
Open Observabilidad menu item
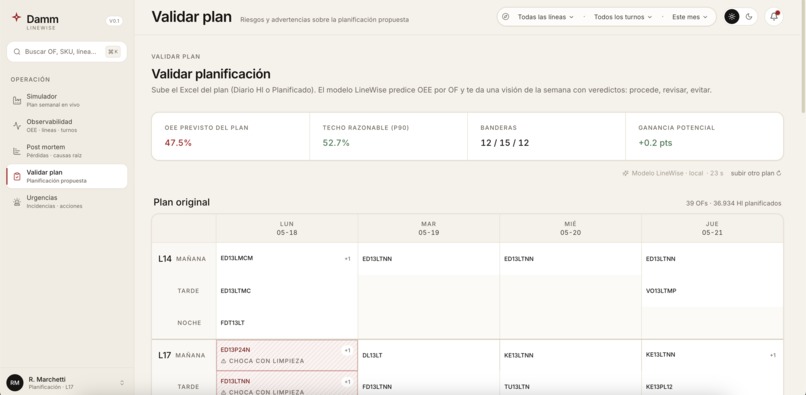[67, 125]
